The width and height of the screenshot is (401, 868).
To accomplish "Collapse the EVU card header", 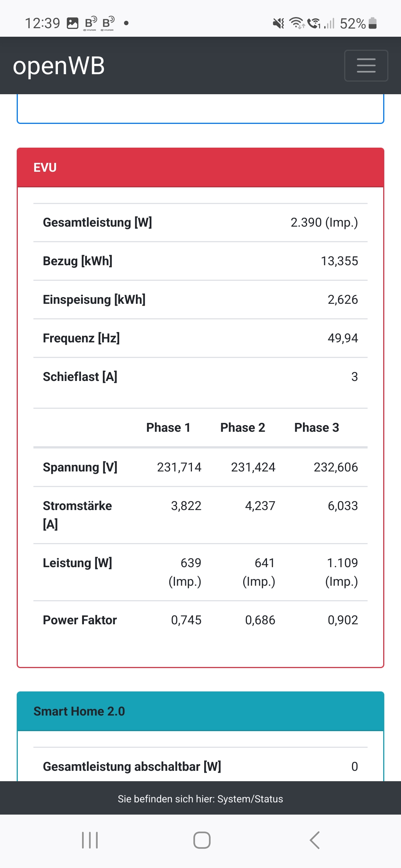I will [200, 167].
